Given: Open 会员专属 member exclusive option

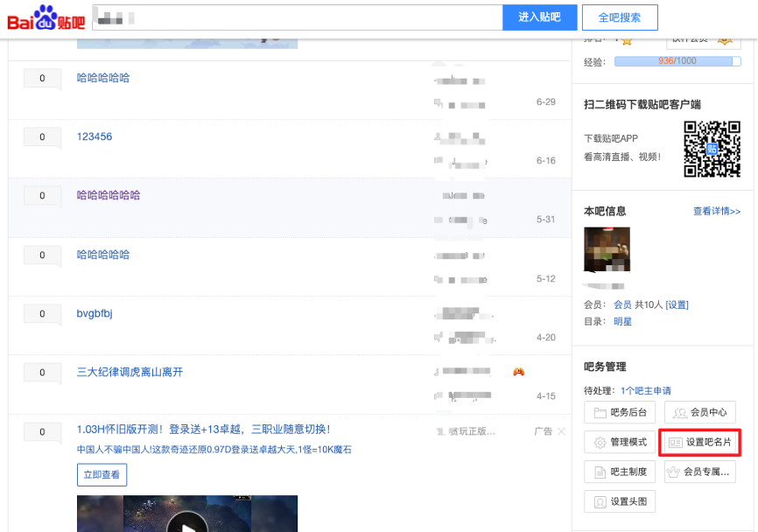Looking at the screenshot, I should [x=700, y=472].
